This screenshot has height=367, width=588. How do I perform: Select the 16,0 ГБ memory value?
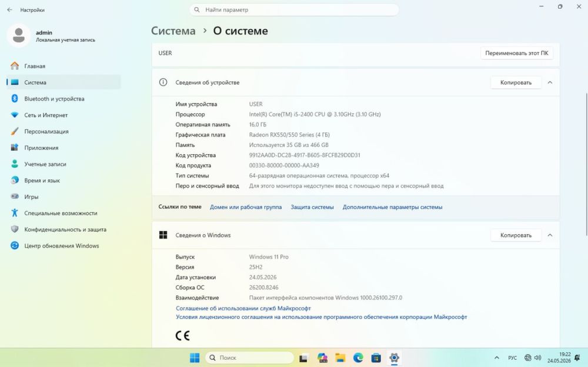[x=258, y=125]
